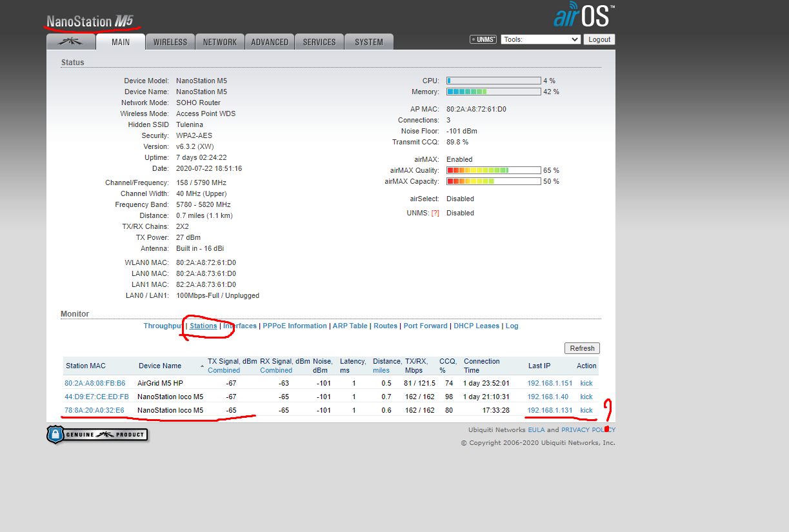Open the Throughput monitor link
The width and height of the screenshot is (789, 532).
(x=163, y=326)
